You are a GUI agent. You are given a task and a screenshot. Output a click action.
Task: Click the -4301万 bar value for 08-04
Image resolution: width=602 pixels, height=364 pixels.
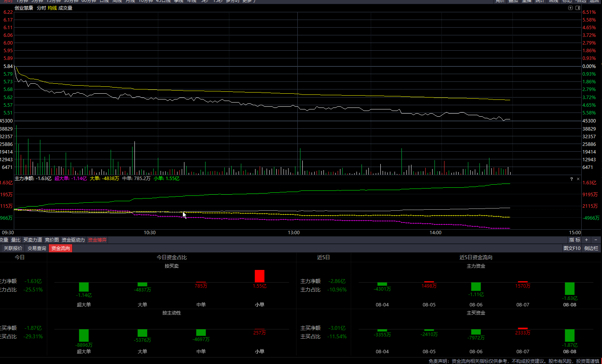click(382, 289)
